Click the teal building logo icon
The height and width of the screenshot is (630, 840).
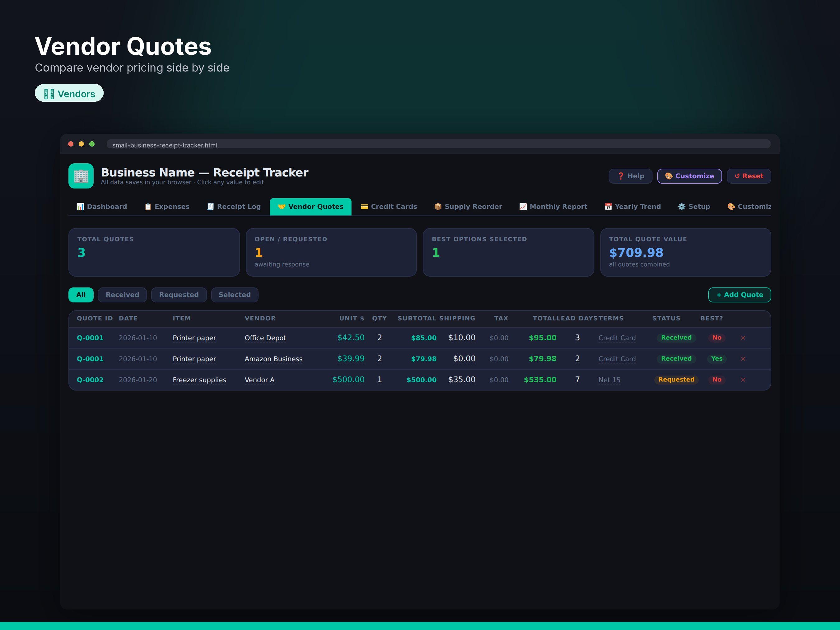tap(81, 176)
